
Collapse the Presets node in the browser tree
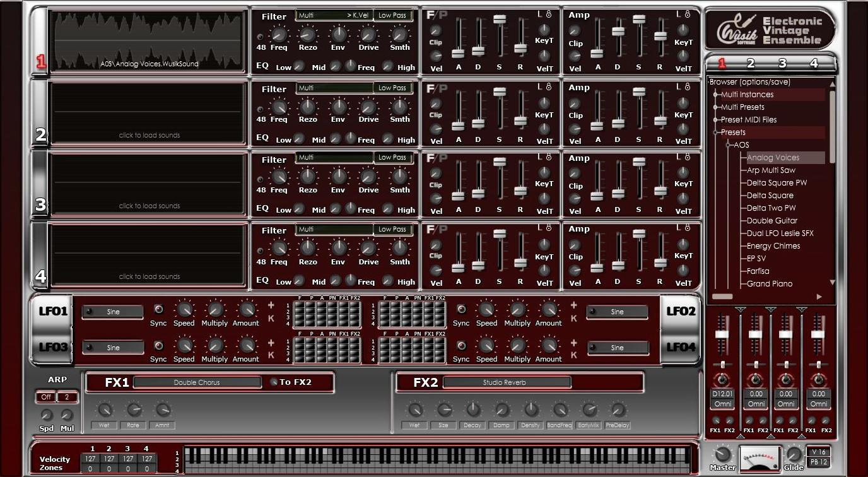pyautogui.click(x=716, y=132)
